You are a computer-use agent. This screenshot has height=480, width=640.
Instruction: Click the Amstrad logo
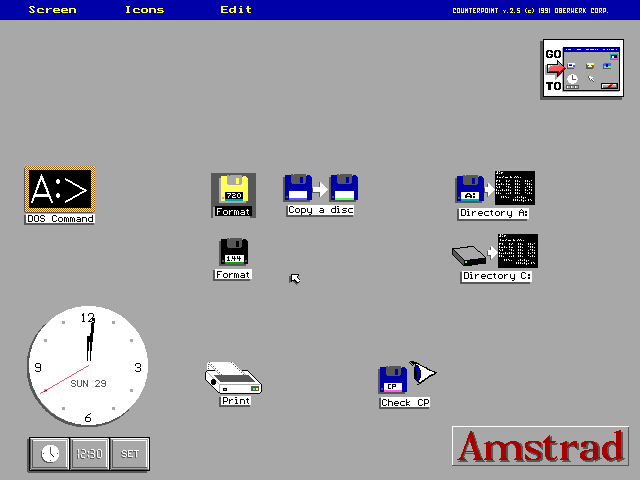[x=541, y=446]
